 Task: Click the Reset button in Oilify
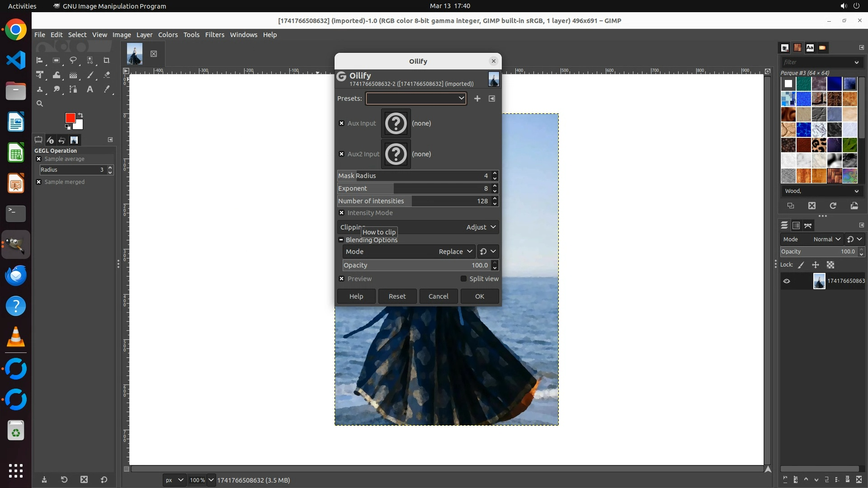point(397,296)
